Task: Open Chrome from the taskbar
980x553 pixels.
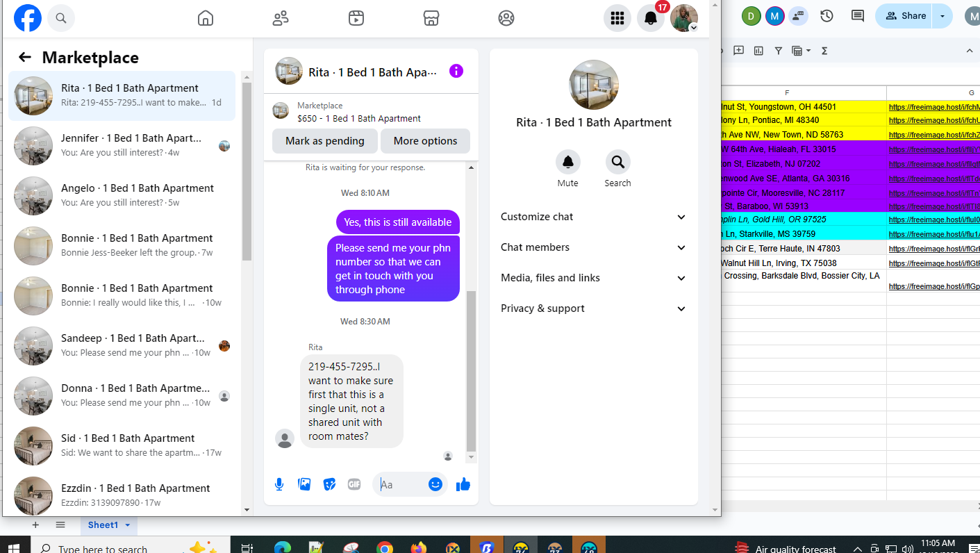Action: pyautogui.click(x=385, y=547)
